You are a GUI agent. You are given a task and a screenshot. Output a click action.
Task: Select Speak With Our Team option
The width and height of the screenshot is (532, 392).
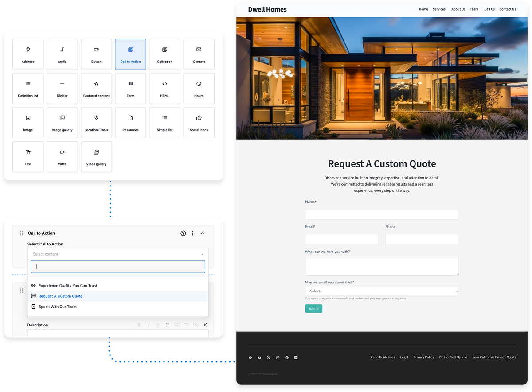[x=57, y=307]
